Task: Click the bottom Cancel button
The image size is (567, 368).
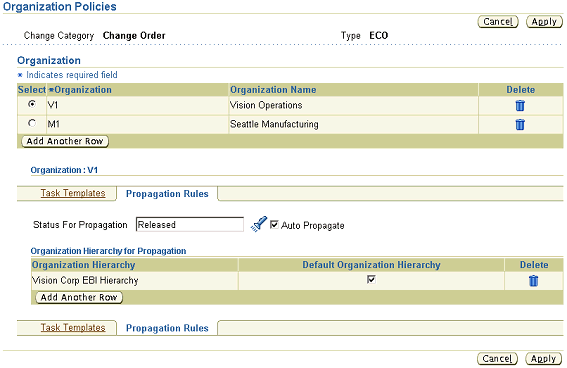Action: click(x=497, y=359)
